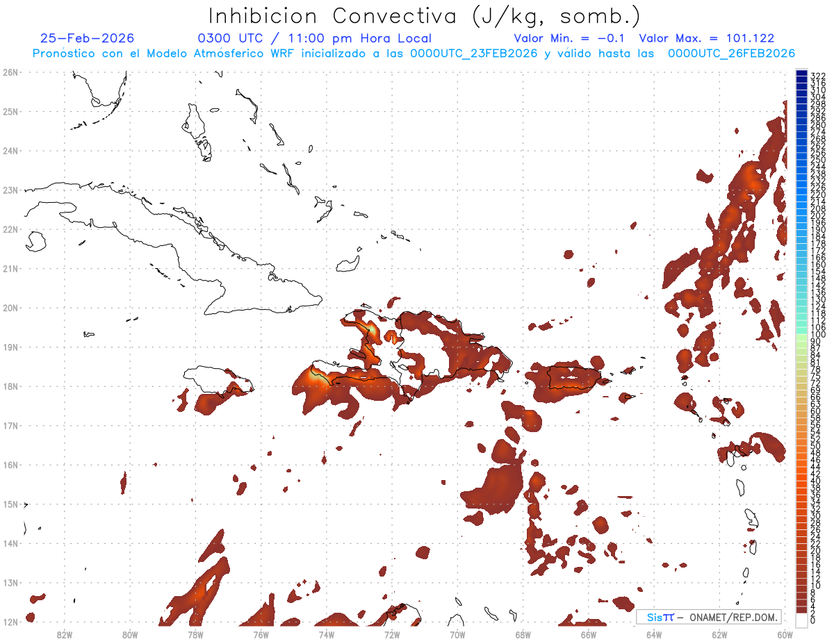Click the 82W longitude label
The image size is (834, 644).
(65, 634)
